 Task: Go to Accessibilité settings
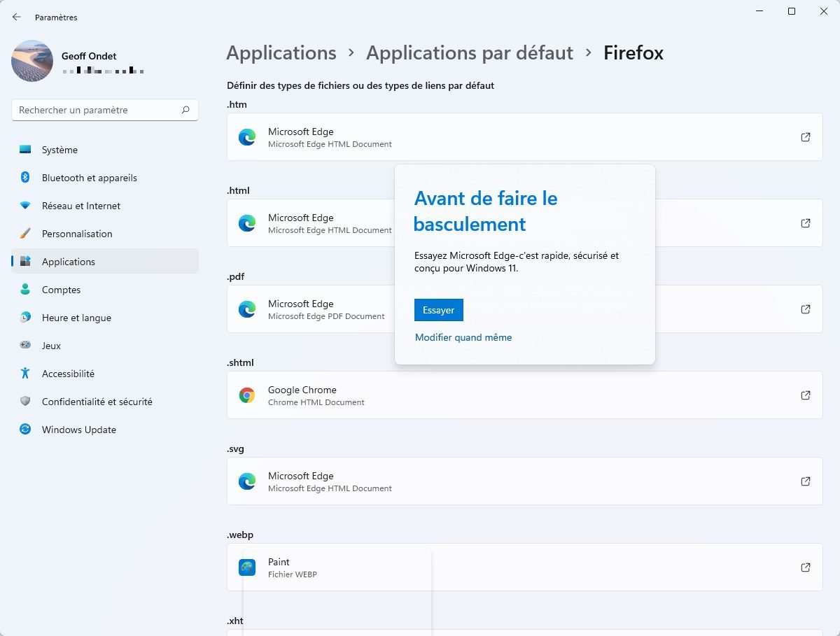tap(105, 374)
